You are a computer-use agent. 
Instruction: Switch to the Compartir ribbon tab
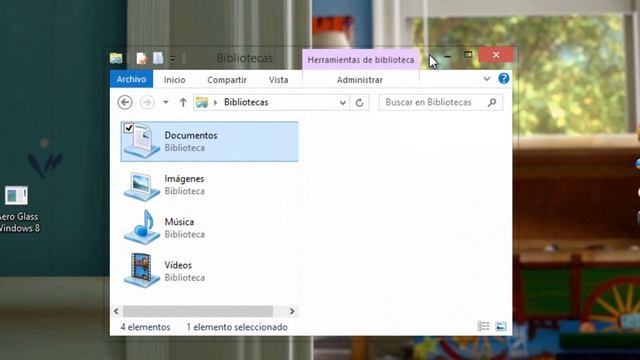pyautogui.click(x=227, y=80)
